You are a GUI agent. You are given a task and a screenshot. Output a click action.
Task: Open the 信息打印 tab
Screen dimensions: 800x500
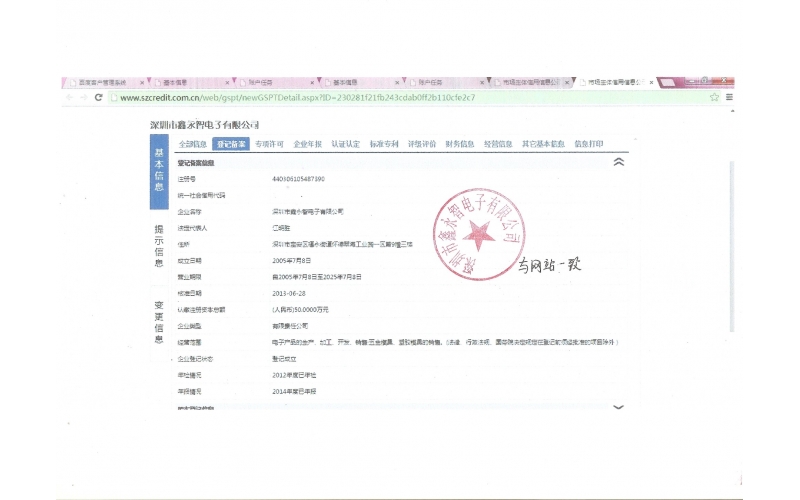589,144
